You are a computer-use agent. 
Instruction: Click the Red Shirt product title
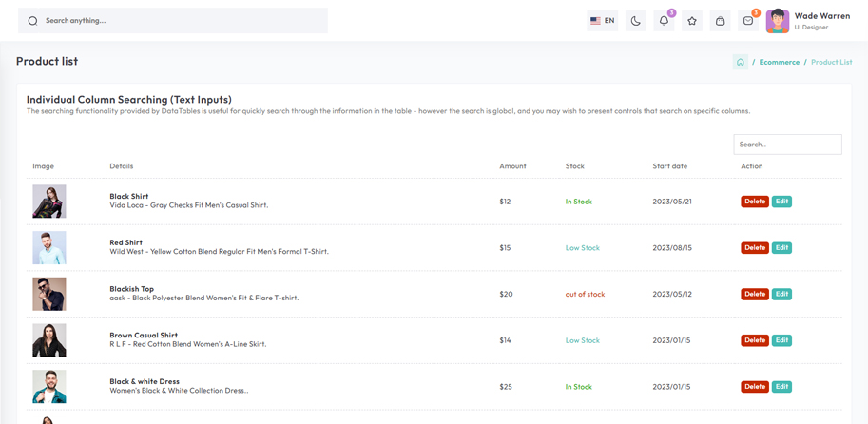[126, 242]
